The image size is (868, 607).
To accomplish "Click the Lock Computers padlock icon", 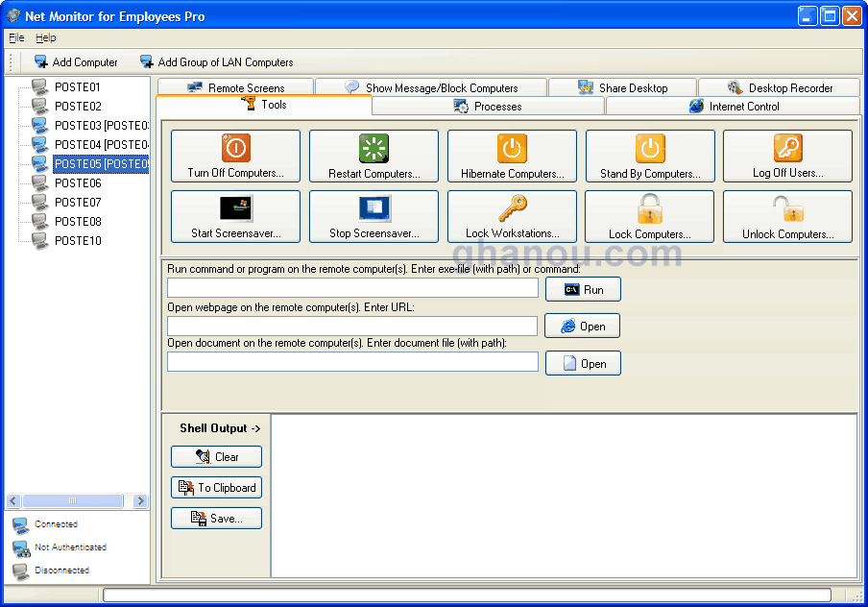I will pyautogui.click(x=650, y=208).
